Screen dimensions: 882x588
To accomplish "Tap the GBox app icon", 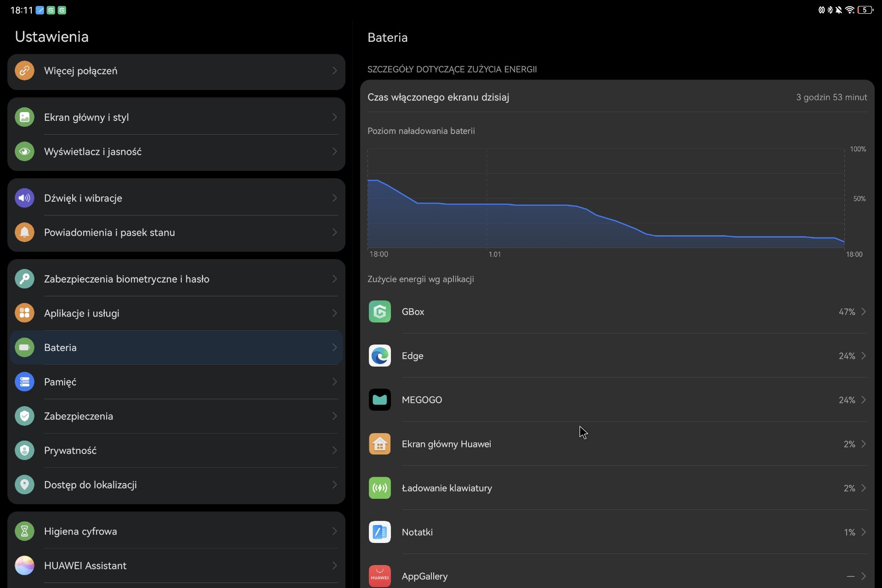I will (380, 311).
